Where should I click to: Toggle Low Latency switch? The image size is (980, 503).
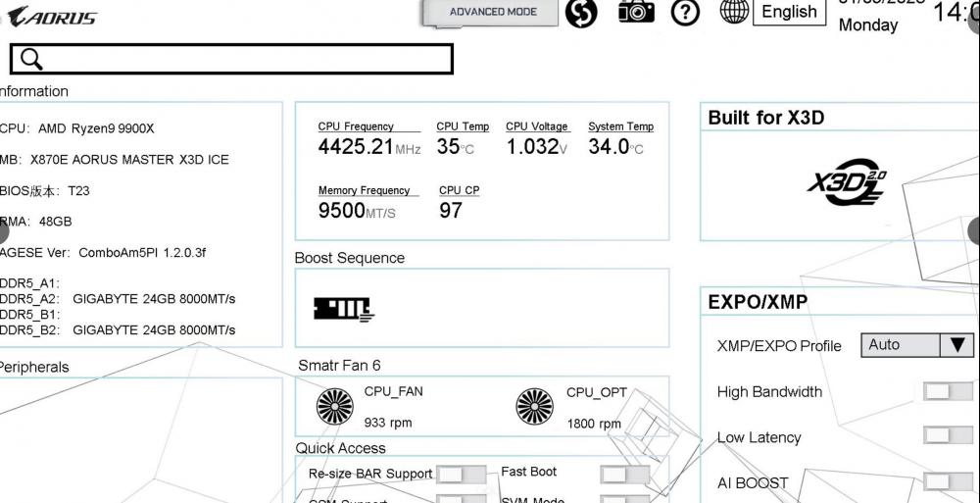[948, 435]
